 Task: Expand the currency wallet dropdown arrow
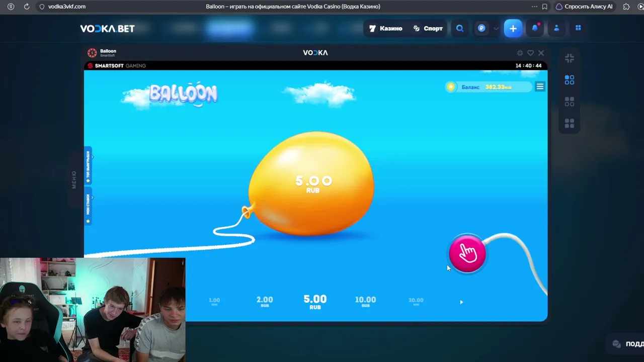point(496,29)
